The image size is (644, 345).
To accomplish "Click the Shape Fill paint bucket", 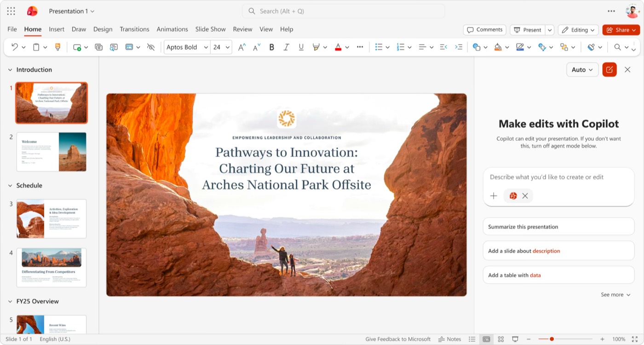I will click(x=498, y=47).
